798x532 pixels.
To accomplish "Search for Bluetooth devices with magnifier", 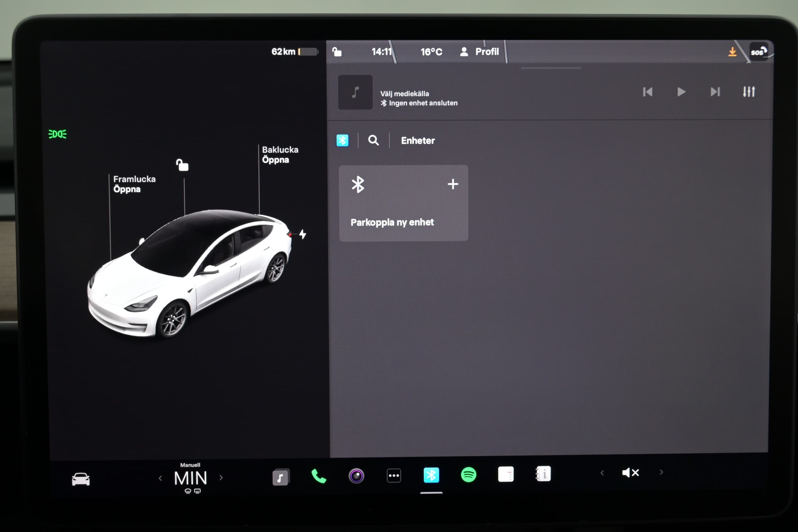I will pos(373,140).
